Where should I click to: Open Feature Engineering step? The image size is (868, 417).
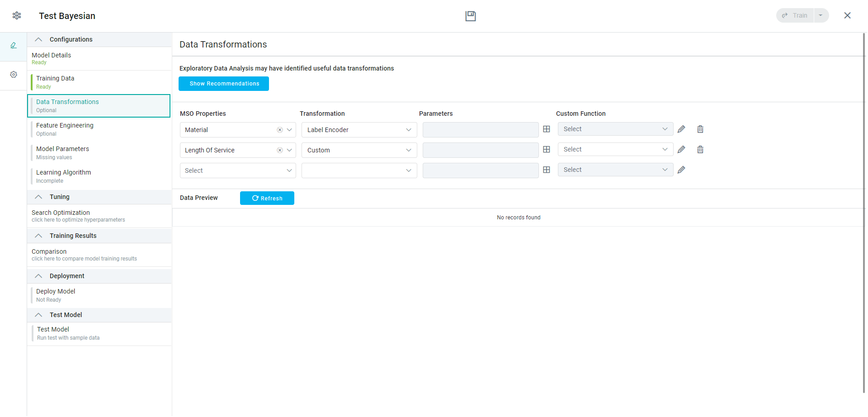[65, 129]
